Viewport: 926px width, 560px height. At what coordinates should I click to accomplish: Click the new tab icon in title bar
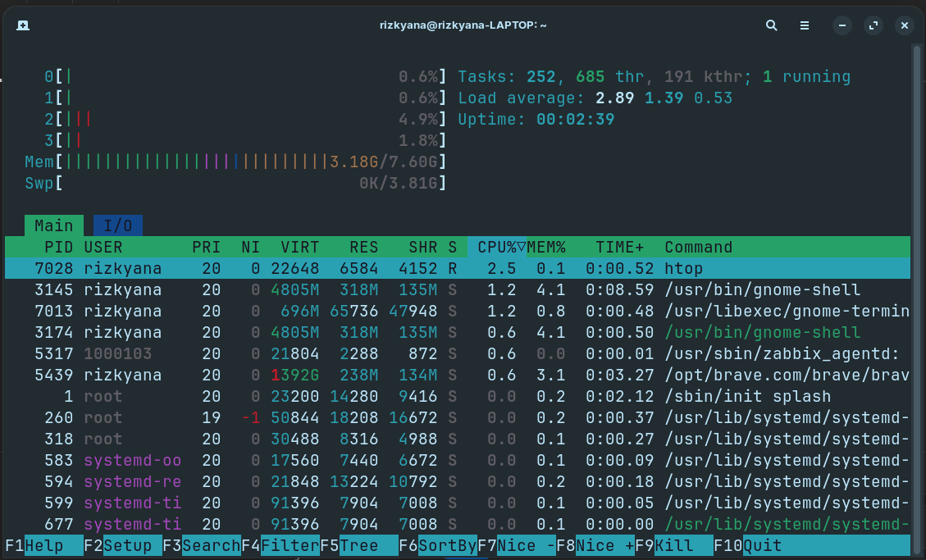pyautogui.click(x=23, y=25)
